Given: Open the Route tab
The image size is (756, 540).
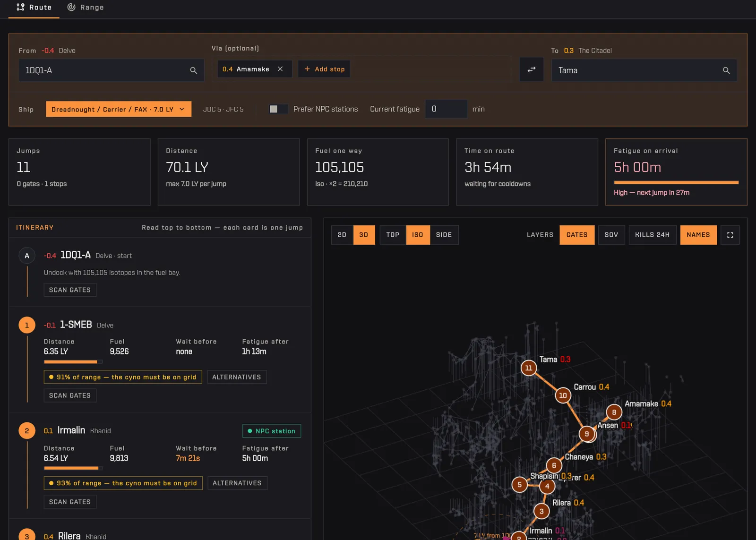Looking at the screenshot, I should pyautogui.click(x=34, y=8).
